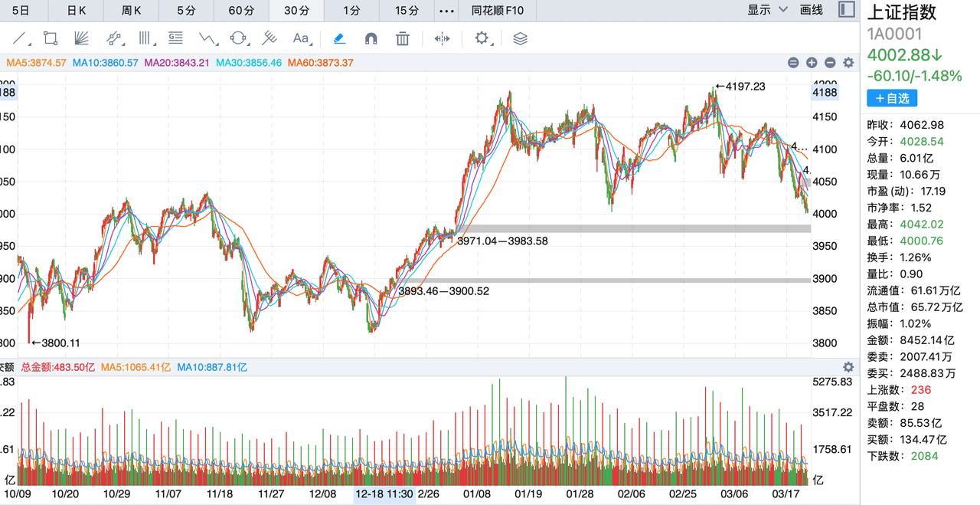Screen dimensions: 980x505
Task: Zoom out chart with minus icon
Action: point(829,63)
